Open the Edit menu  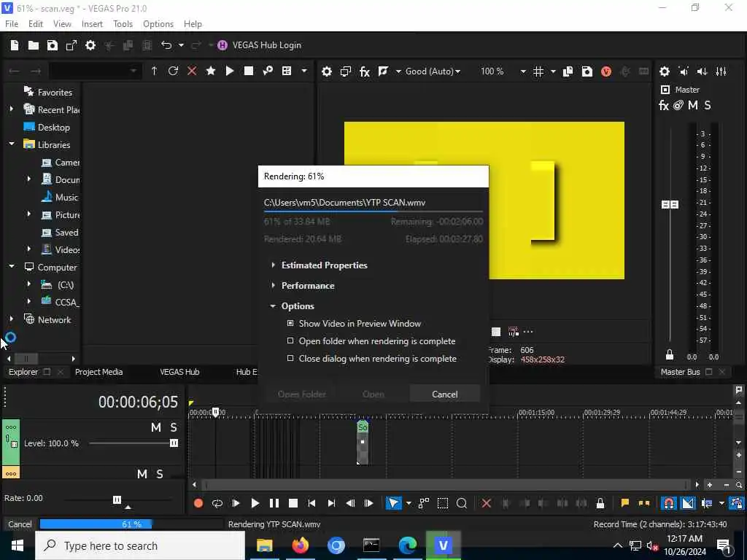[x=35, y=24]
